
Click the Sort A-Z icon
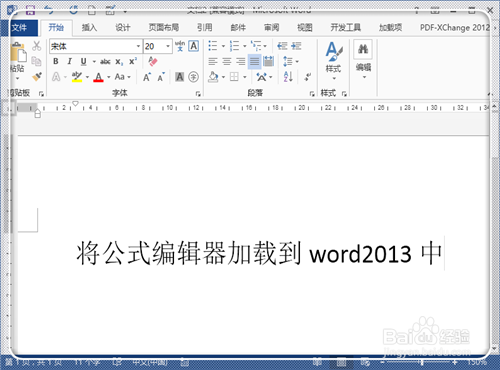tap(288, 77)
